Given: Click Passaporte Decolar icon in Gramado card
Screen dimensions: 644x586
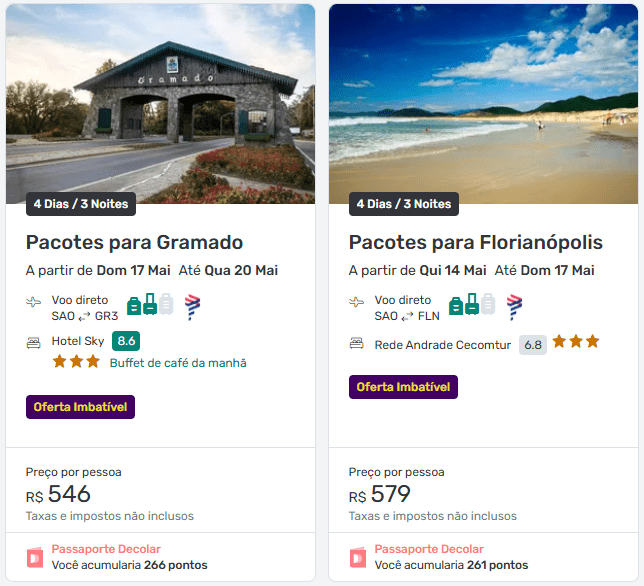Looking at the screenshot, I should [35, 557].
